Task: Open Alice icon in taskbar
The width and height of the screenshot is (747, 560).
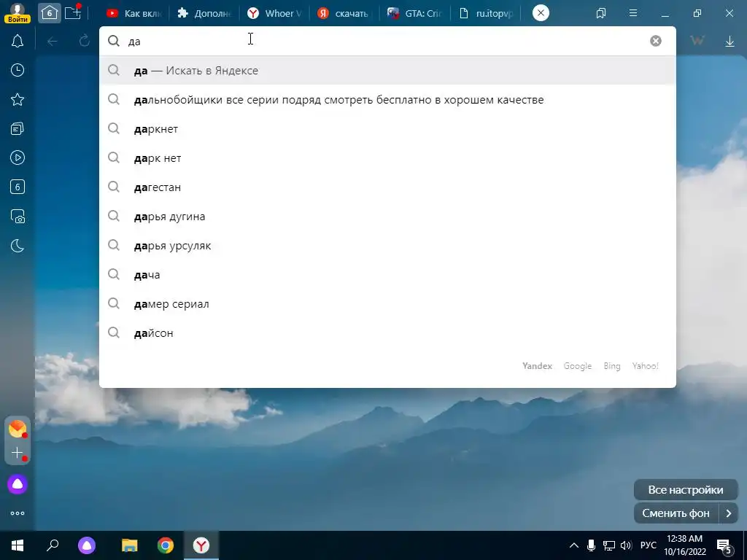Action: click(x=87, y=545)
